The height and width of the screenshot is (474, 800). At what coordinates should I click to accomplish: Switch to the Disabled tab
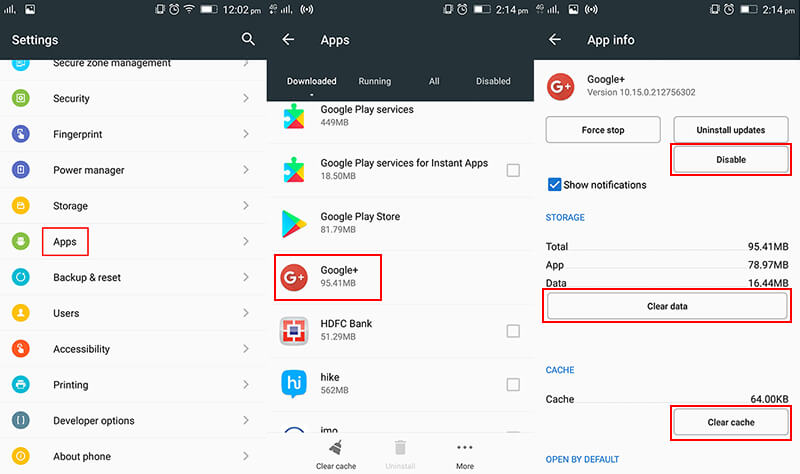pyautogui.click(x=493, y=81)
